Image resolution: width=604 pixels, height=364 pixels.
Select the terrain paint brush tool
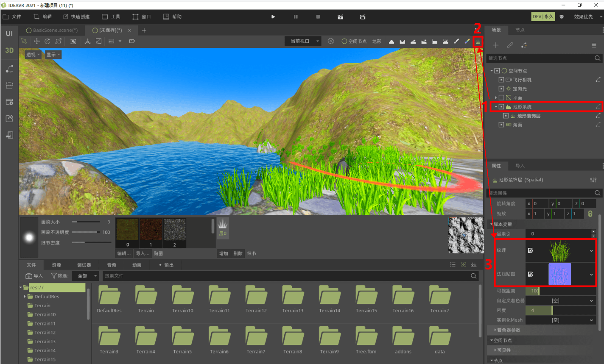[x=456, y=41]
